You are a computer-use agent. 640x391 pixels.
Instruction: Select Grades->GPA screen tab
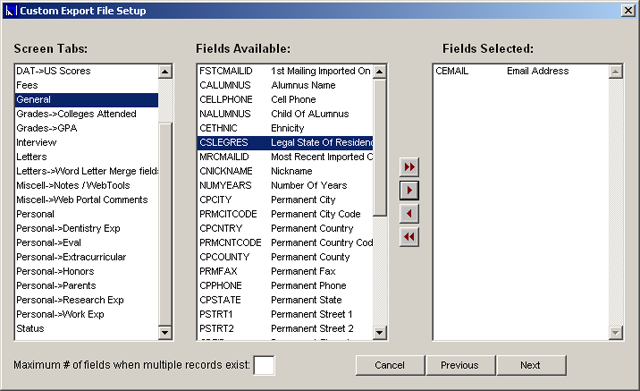pos(87,128)
